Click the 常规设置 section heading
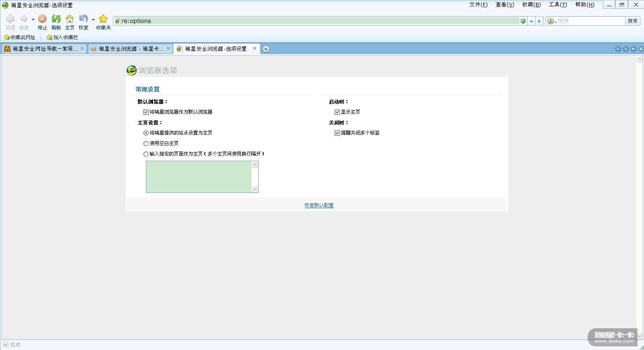 [147, 89]
